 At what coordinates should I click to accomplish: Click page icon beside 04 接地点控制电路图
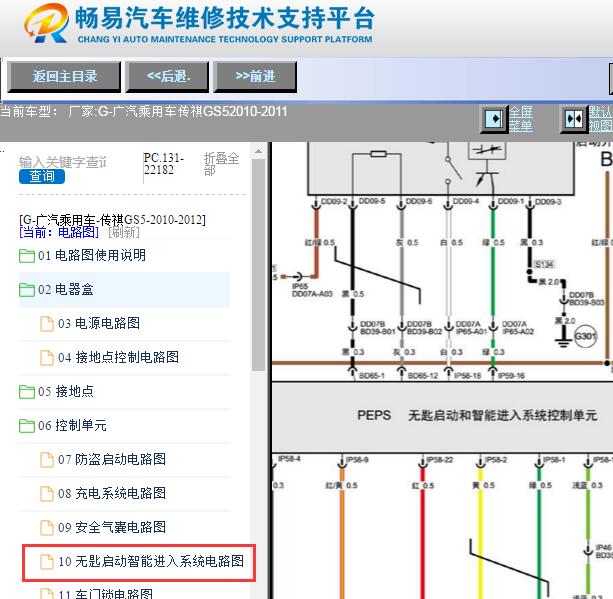pos(47,358)
